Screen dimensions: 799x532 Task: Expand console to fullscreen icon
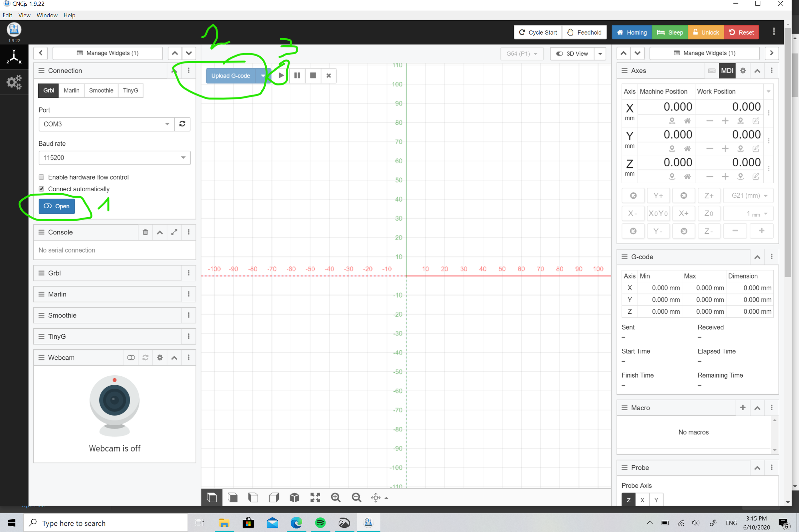(174, 232)
